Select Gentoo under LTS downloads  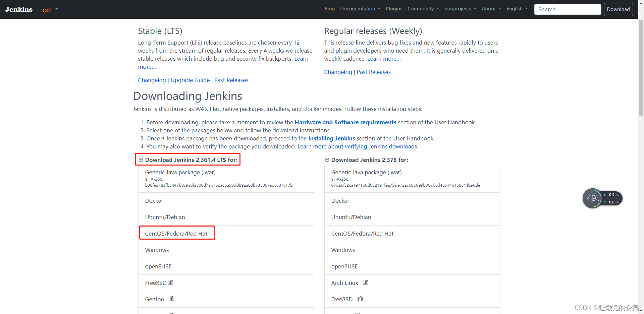point(226,299)
